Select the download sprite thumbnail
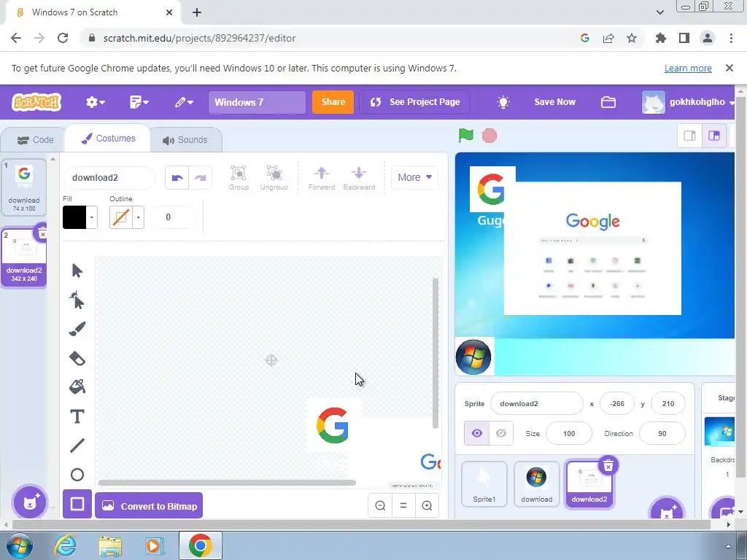This screenshot has height=560, width=747. pos(536,484)
